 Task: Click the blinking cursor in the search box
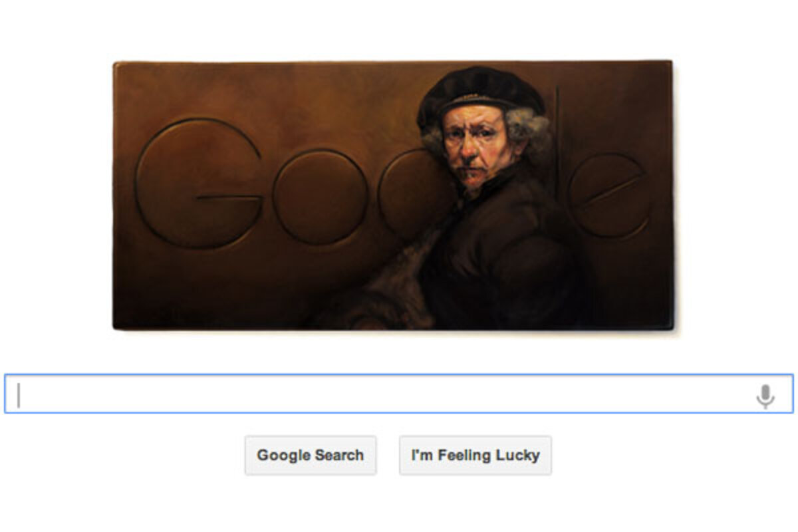pos(19,395)
